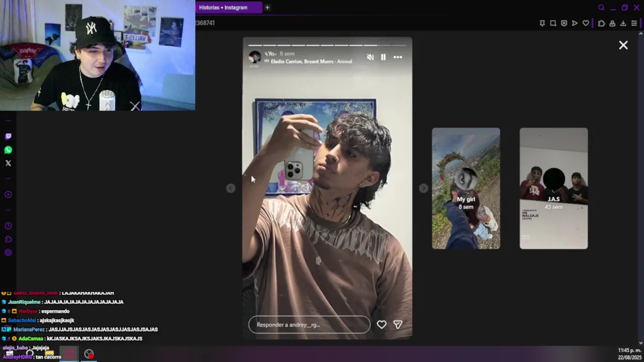Screen dimensions: 644x362
Task: Open Opera GX from the taskbar
Action: click(69, 354)
